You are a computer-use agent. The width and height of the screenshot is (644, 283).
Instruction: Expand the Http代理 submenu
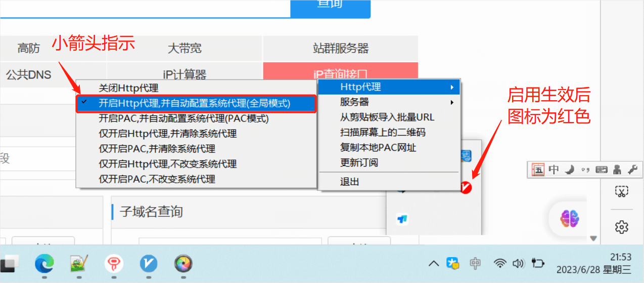(x=389, y=87)
